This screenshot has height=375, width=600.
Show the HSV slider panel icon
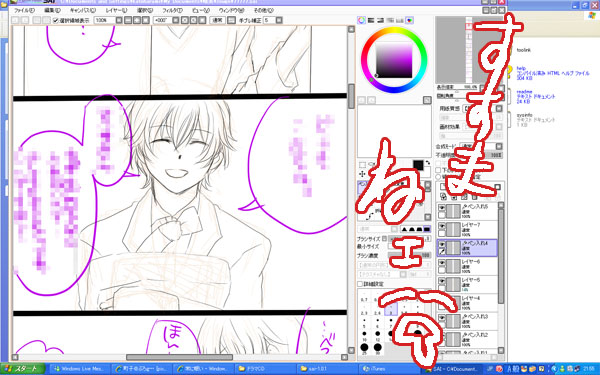pos(380,20)
